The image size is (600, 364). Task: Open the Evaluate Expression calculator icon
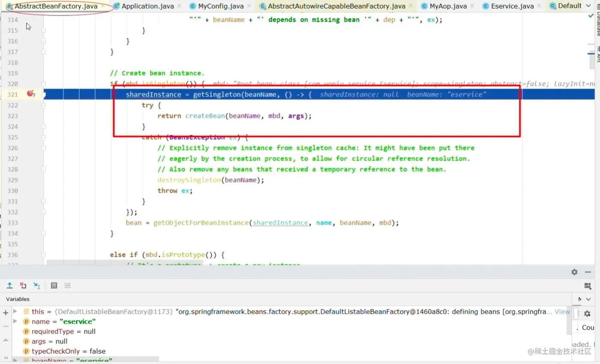pos(54,285)
